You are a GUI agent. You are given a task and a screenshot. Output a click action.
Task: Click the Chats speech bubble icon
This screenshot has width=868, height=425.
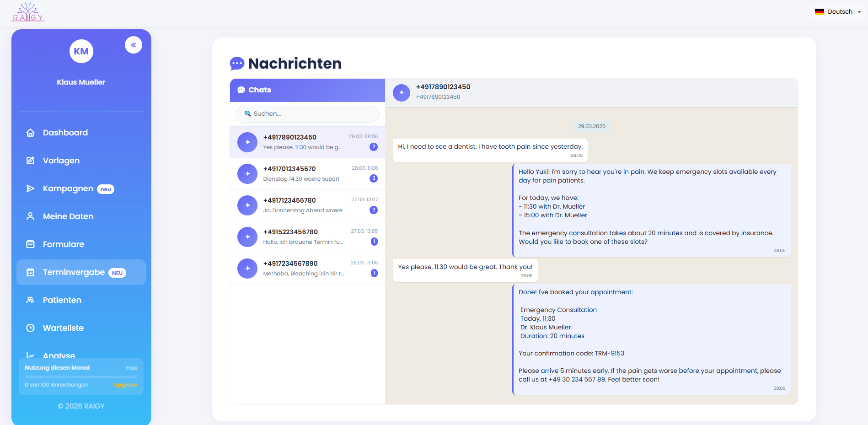pos(241,90)
